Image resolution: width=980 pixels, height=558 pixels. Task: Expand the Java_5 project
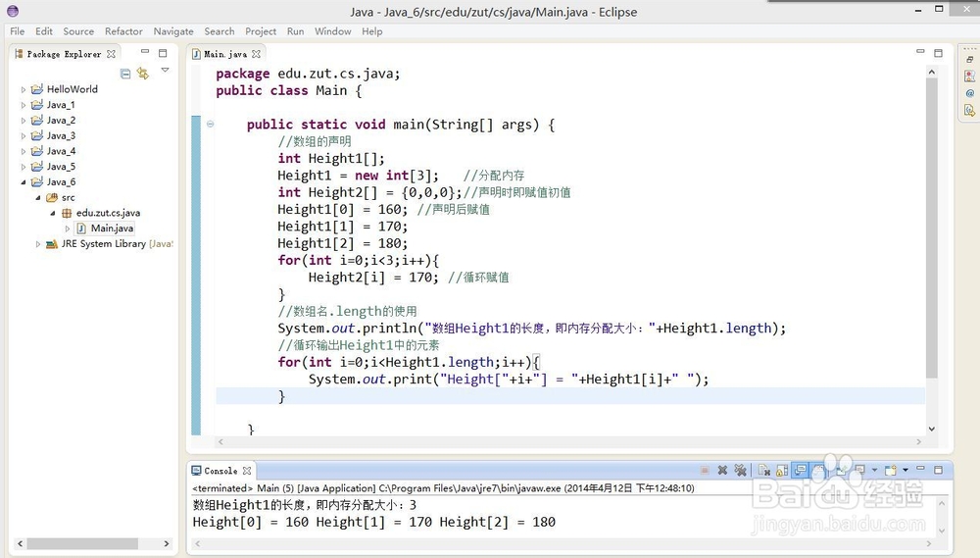coord(24,167)
